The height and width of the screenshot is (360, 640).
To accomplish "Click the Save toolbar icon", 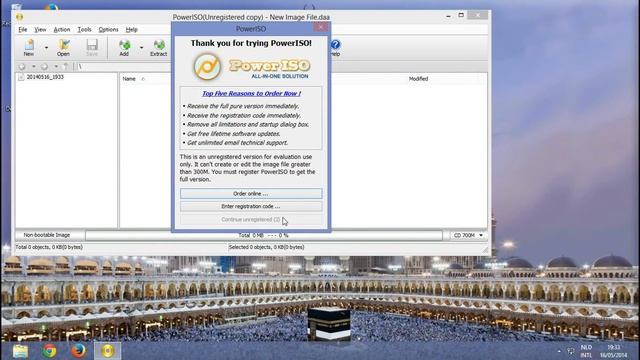I will (x=92, y=47).
